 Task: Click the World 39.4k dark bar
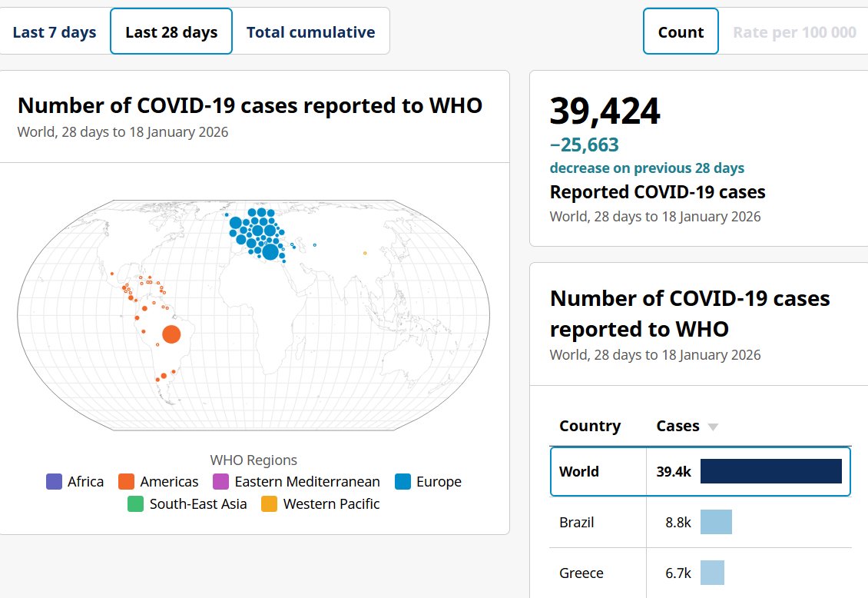770,471
